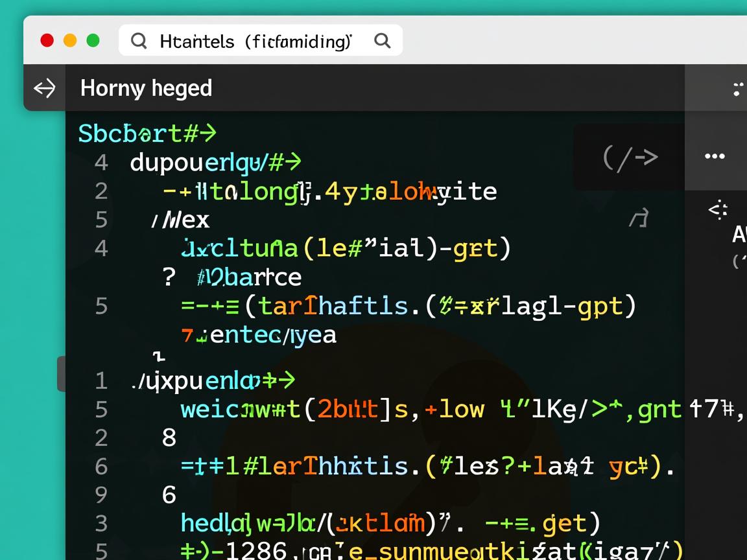Screen dimensions: 747x560
Task: Click the cyan "Sbcbart#->" heading line
Action: click(147, 134)
